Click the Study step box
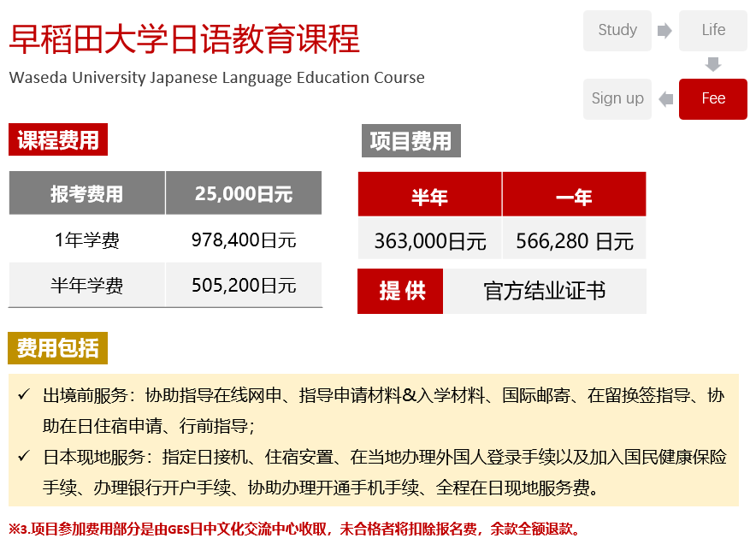 click(x=617, y=31)
